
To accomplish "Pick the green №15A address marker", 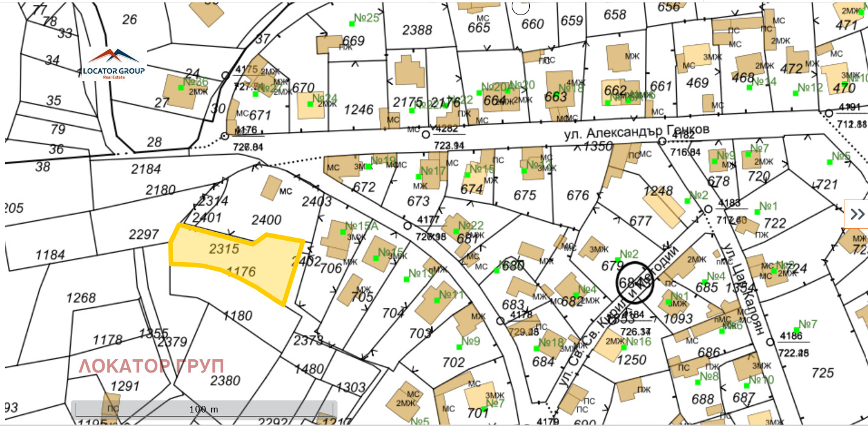I will (343, 232).
